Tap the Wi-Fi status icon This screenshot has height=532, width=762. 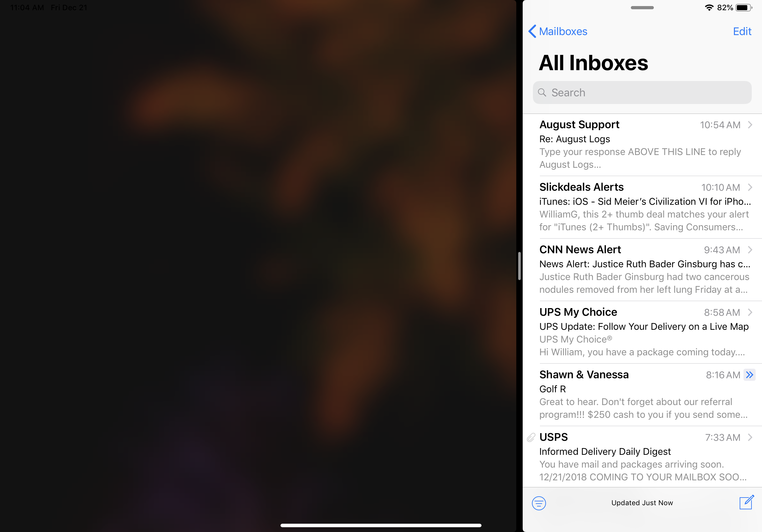pos(709,8)
